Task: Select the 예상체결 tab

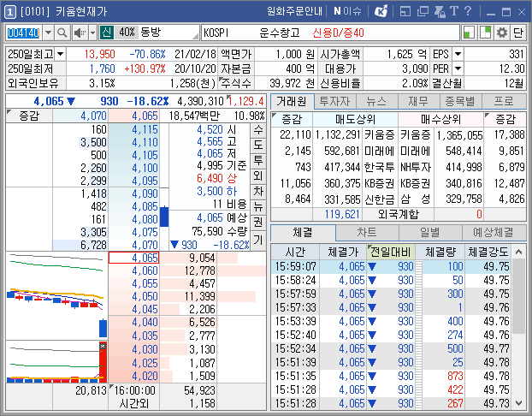Action: tap(494, 233)
